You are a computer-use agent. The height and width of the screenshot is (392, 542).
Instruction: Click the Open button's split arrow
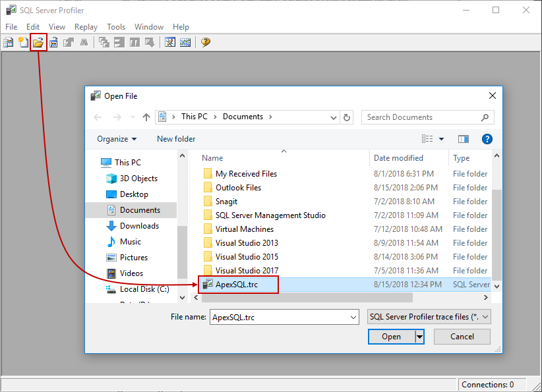click(x=419, y=337)
